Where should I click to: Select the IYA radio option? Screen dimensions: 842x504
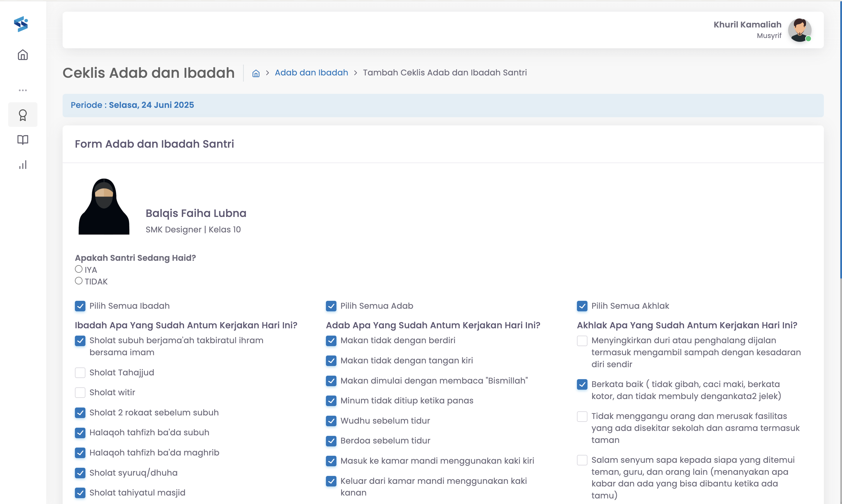78,269
